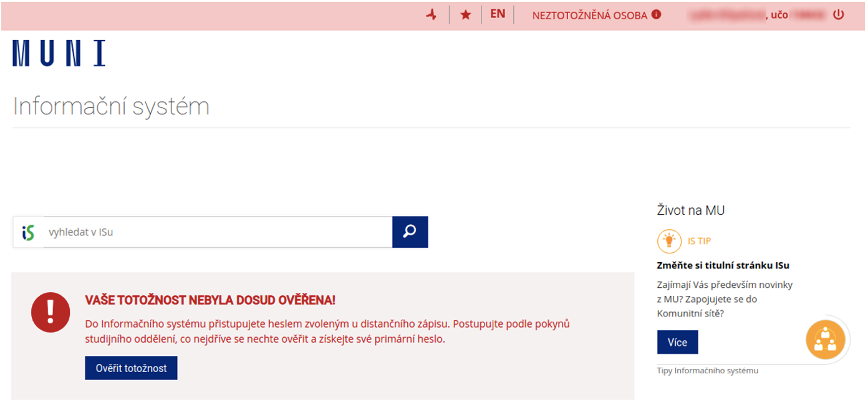Image resolution: width=868 pixels, height=412 pixels.
Task: Click the accessibility figure icon in top bar
Action: click(x=431, y=15)
